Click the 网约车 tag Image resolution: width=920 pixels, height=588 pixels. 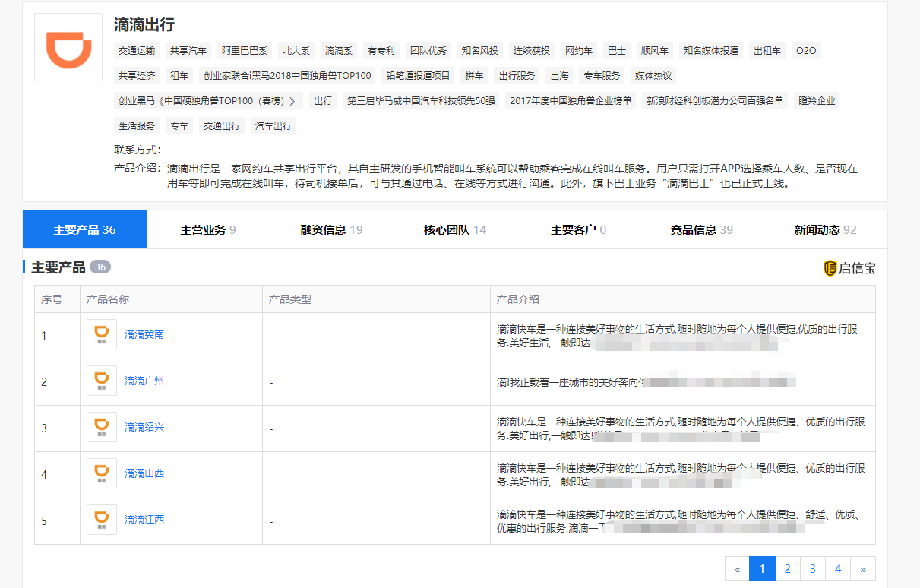(x=578, y=51)
